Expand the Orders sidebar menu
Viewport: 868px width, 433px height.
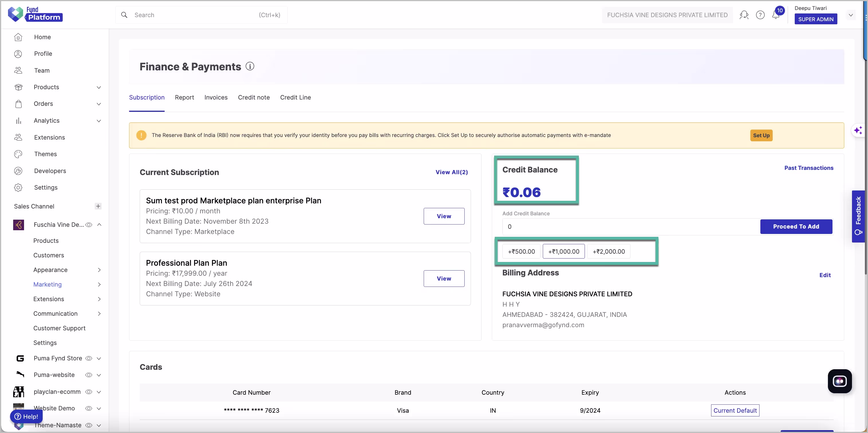(x=99, y=104)
